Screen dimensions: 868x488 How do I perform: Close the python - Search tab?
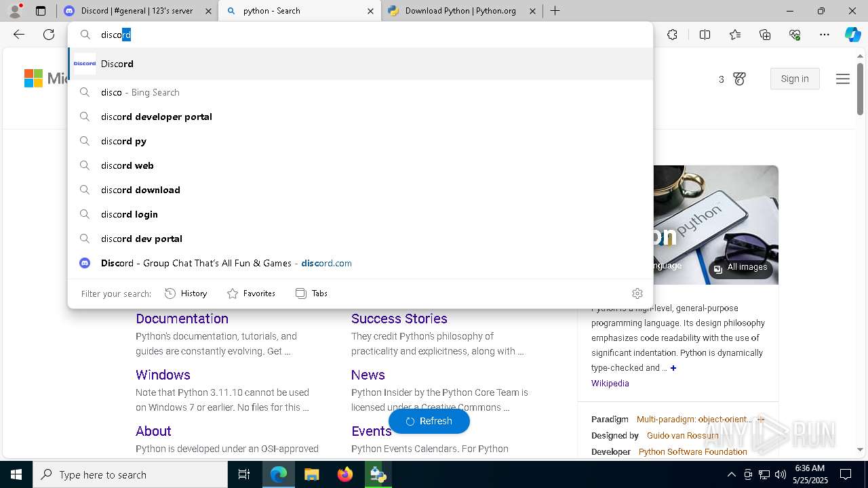(370, 11)
